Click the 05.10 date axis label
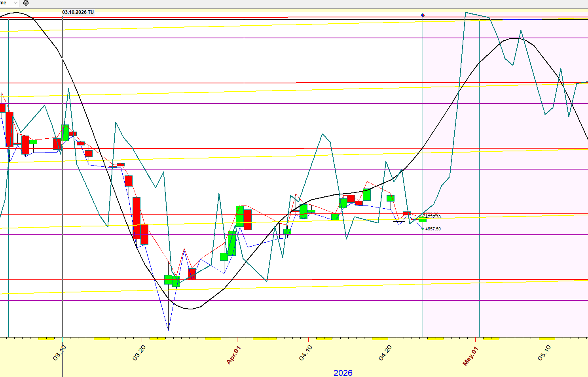 [544, 353]
